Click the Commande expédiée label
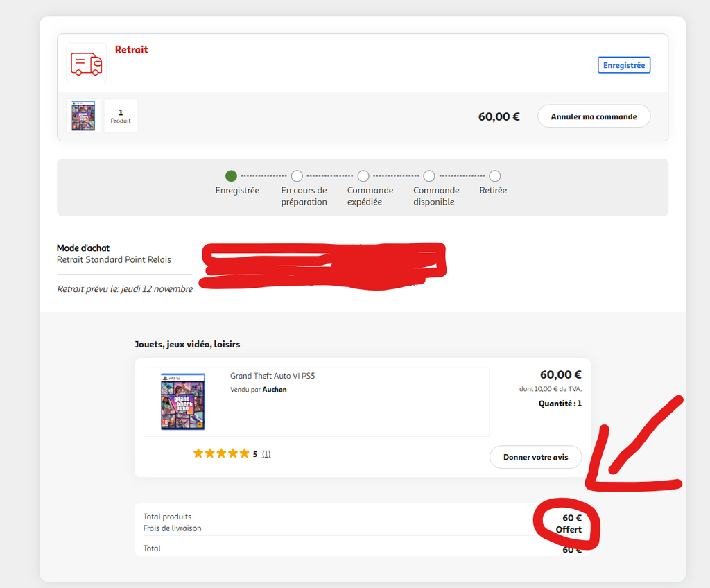Image resolution: width=710 pixels, height=588 pixels. click(370, 196)
